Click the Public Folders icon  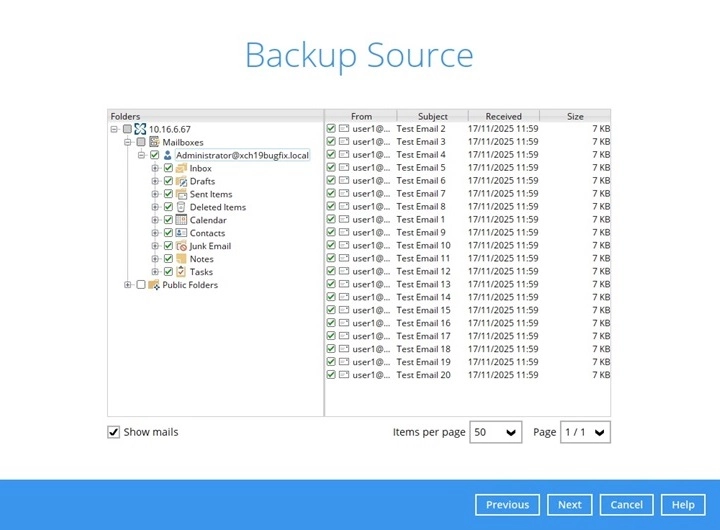(154, 285)
